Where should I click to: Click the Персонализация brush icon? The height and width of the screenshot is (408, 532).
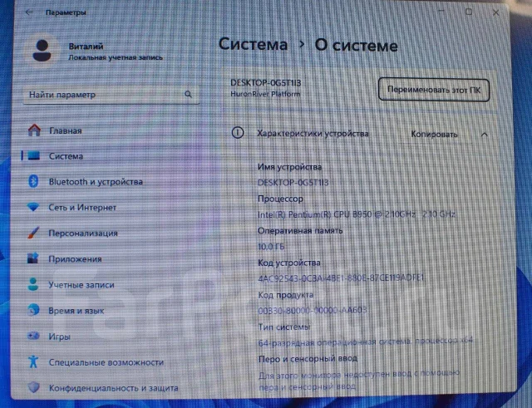33,233
